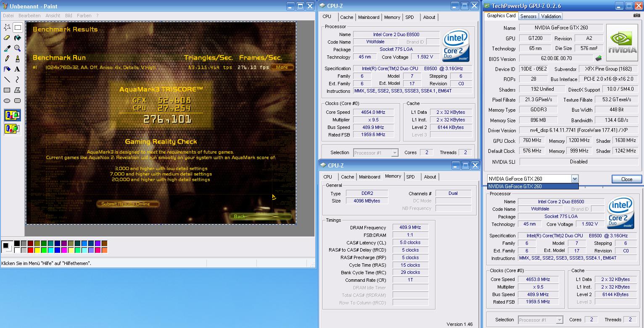The height and width of the screenshot is (328, 644).
Task: Click the BIOS Version 62.00.0E.00.70 field
Action: coord(556,59)
